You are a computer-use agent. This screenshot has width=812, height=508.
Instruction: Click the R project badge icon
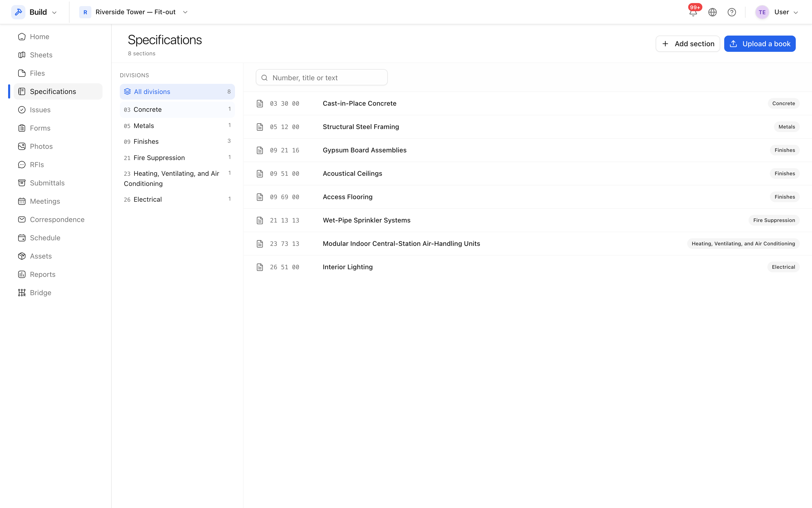click(85, 12)
